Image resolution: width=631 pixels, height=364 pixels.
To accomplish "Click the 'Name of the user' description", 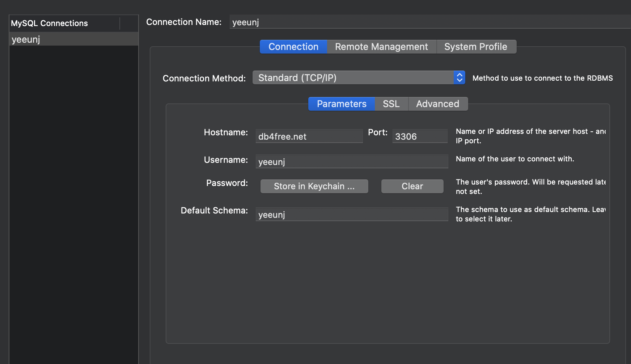I will click(515, 159).
